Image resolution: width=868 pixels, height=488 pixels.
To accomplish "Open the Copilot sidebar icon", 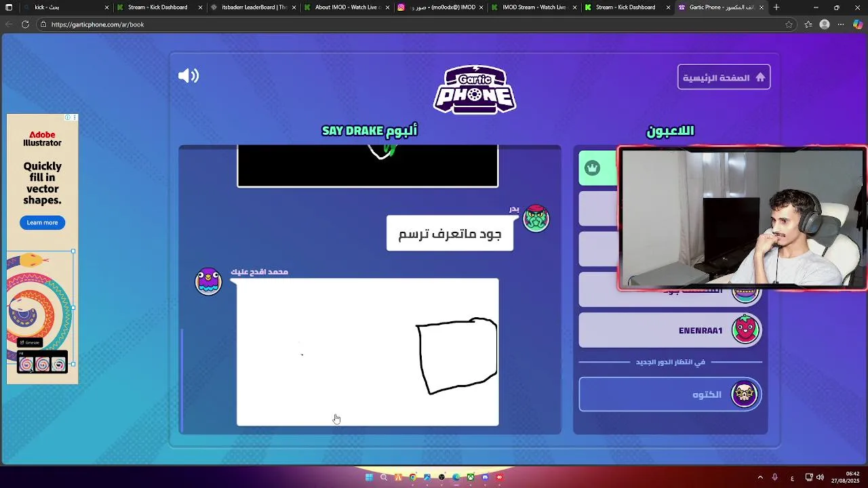I will point(858,24).
